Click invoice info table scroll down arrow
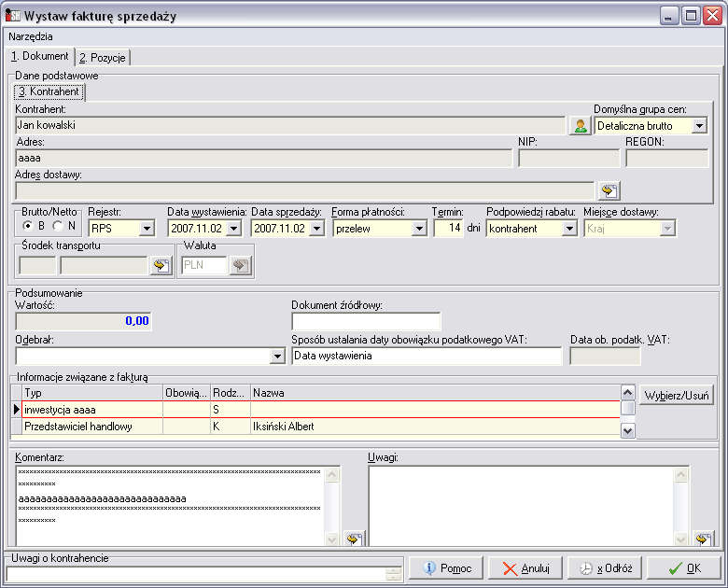This screenshot has height=588, width=728. click(x=628, y=430)
